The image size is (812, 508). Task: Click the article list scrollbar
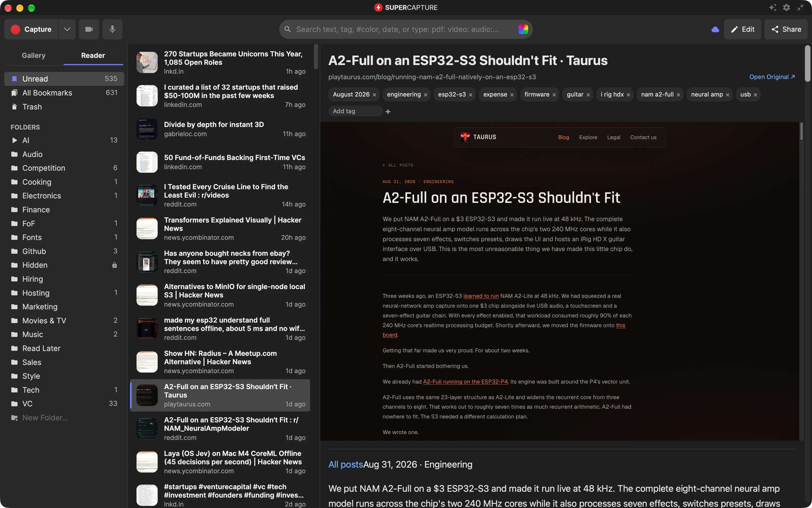click(x=316, y=56)
